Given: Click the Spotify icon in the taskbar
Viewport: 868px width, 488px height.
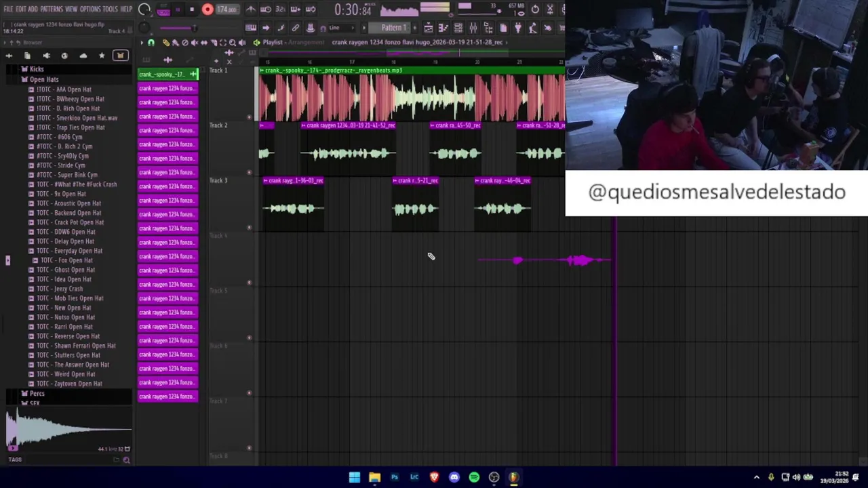Looking at the screenshot, I should 474,477.
